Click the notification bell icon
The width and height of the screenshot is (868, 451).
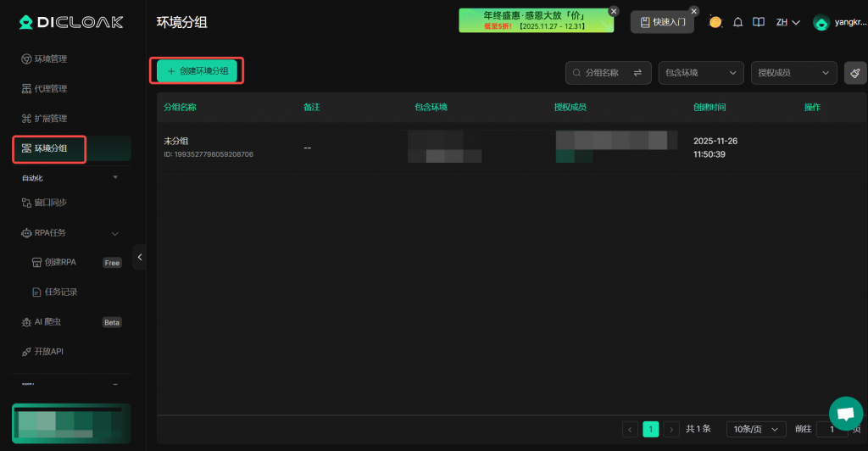[737, 22]
